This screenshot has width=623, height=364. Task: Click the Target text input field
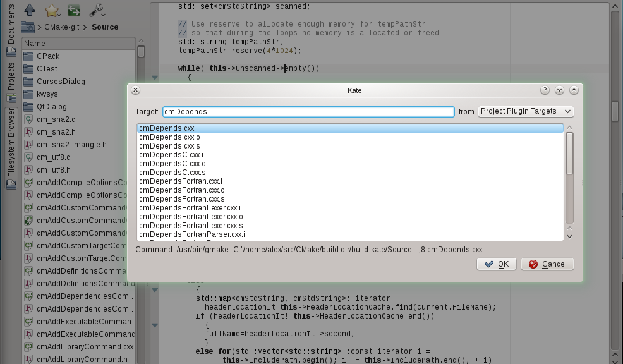tap(308, 112)
